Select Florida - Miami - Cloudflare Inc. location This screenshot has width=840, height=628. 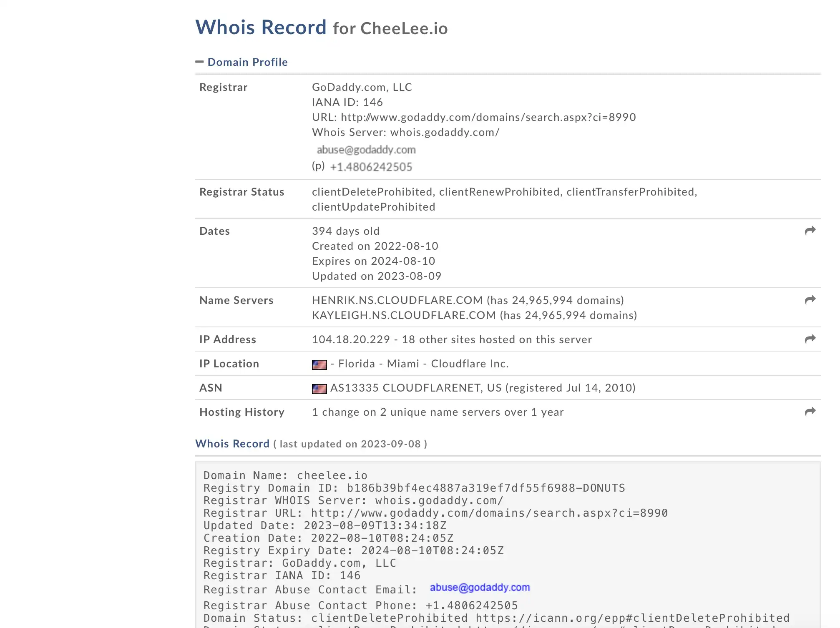click(x=423, y=364)
